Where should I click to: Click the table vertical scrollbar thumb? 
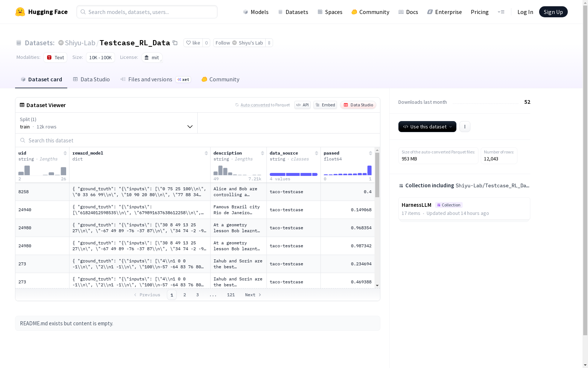(377, 175)
